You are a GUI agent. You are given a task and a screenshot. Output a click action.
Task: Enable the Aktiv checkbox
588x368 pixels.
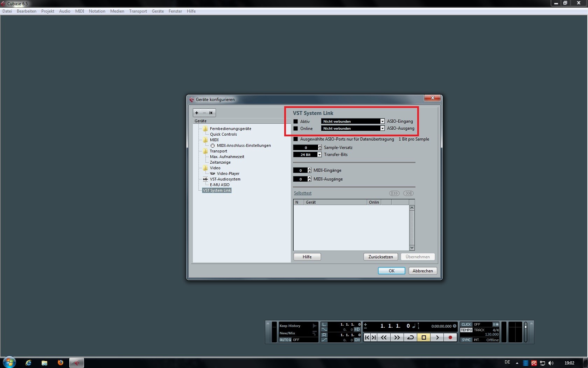click(296, 122)
